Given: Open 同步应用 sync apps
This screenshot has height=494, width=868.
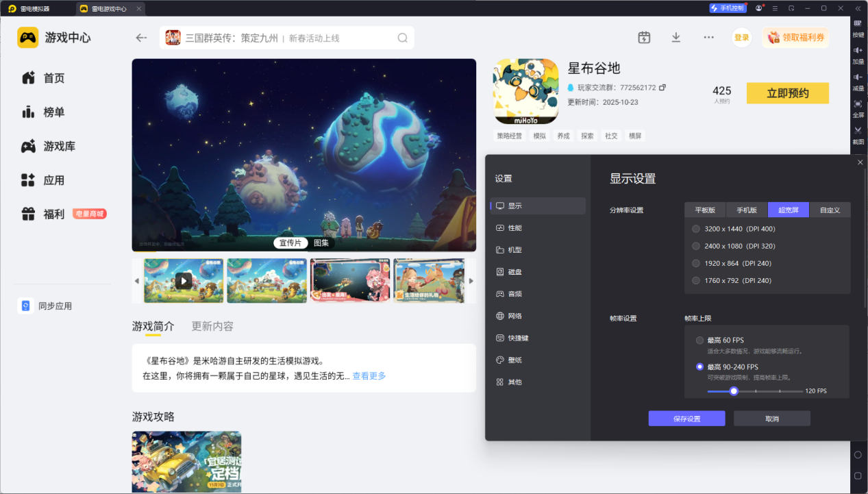Looking at the screenshot, I should click(45, 306).
